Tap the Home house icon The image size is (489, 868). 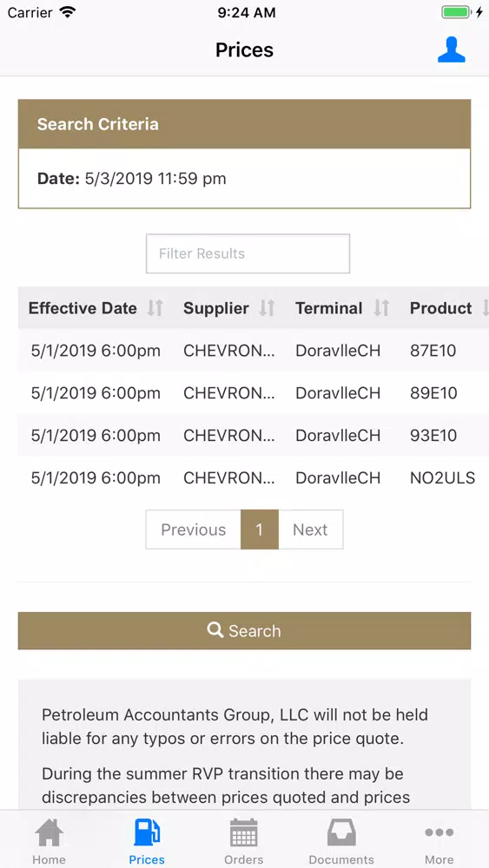(x=49, y=832)
